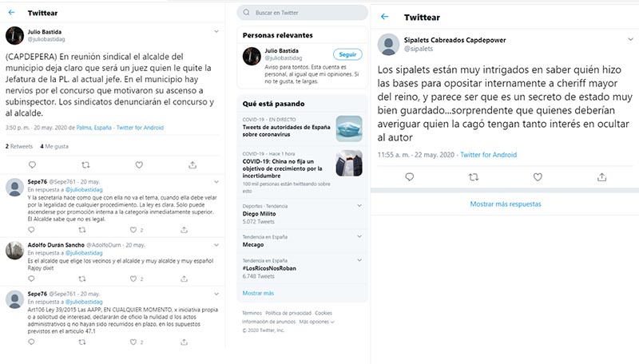
Task: Expand options for Mecago trend
Action: click(359, 236)
